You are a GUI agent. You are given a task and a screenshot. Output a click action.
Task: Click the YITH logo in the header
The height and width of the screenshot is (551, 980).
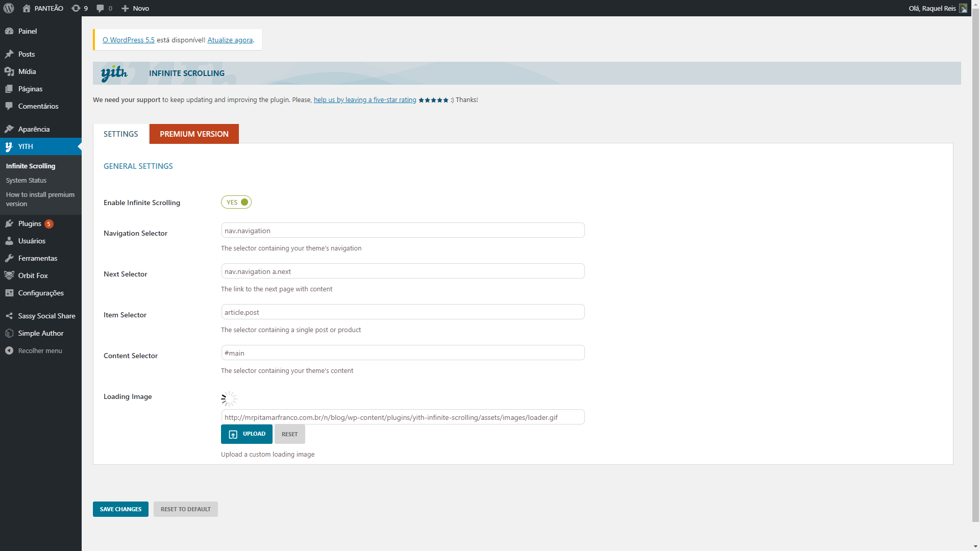point(114,73)
